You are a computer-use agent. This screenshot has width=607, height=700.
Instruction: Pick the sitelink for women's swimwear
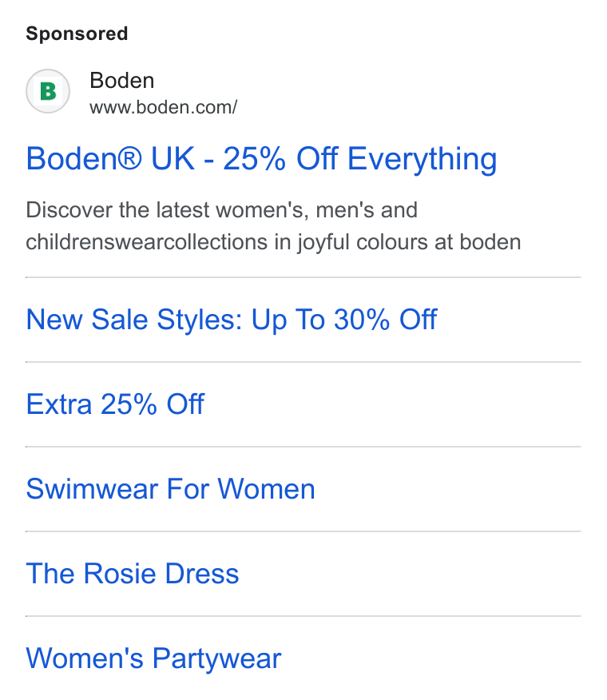[x=170, y=489]
